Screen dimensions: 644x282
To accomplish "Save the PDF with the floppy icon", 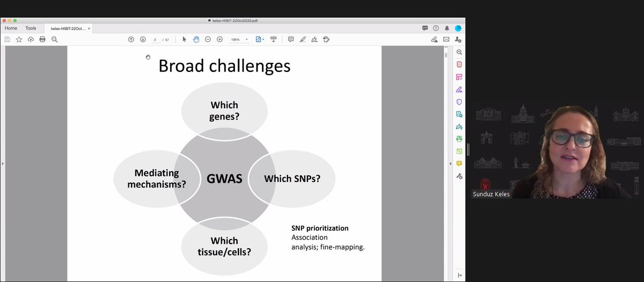I will (7, 39).
